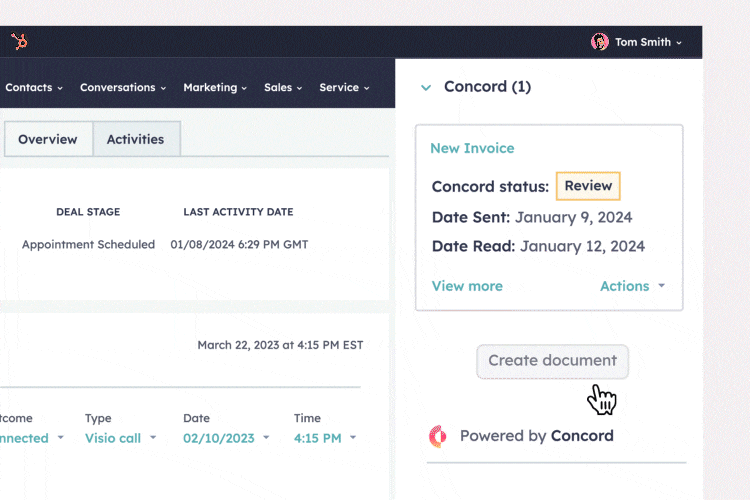Open the 4:15 PM time dropdown
Screen dimensions: 750x500
325,438
